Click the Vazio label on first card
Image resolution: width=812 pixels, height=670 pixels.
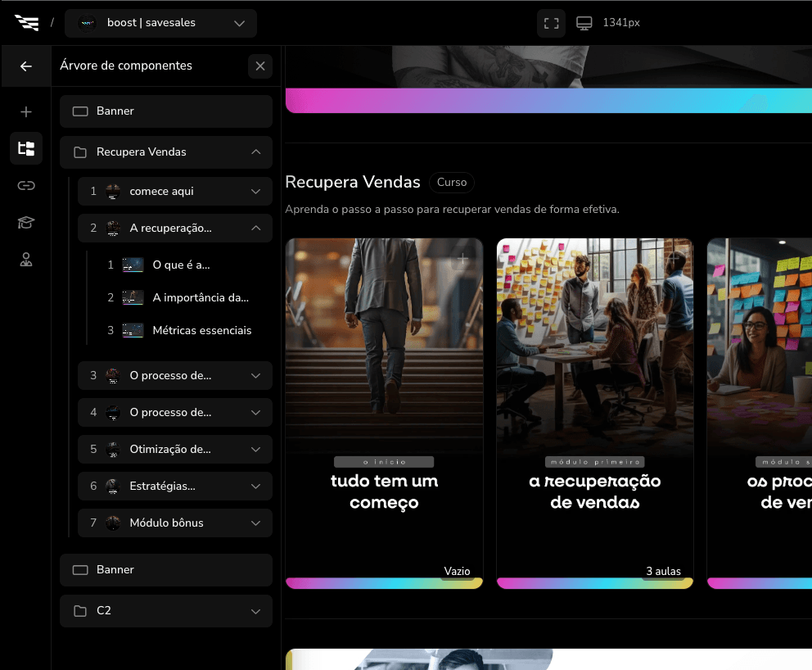click(x=457, y=571)
